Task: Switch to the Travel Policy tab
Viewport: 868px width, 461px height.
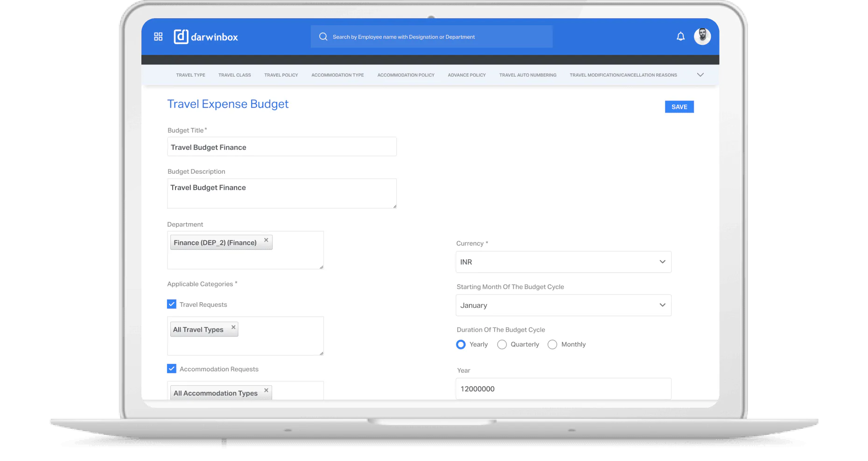Action: click(280, 75)
